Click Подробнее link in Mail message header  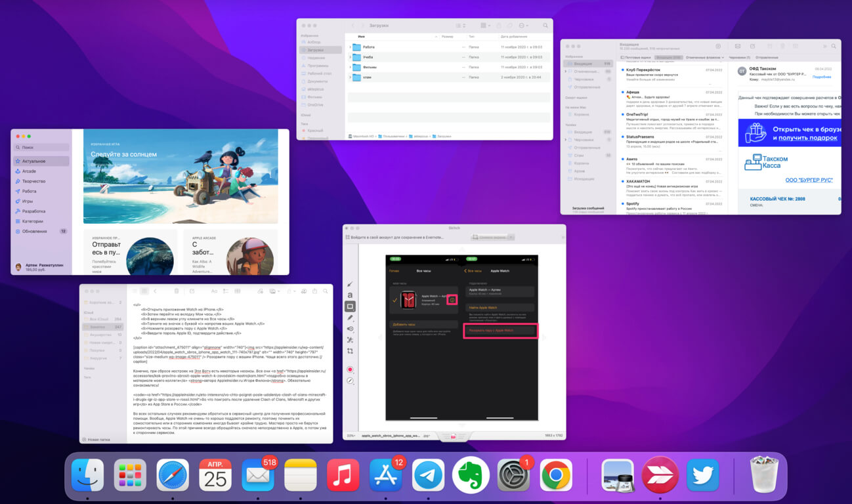(x=822, y=77)
